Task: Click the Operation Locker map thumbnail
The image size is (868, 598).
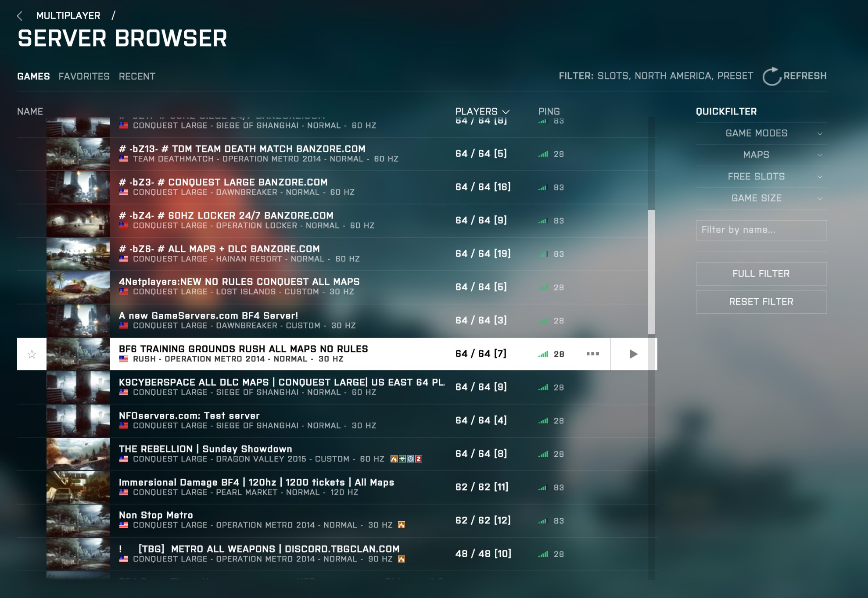Action: pyautogui.click(x=78, y=221)
